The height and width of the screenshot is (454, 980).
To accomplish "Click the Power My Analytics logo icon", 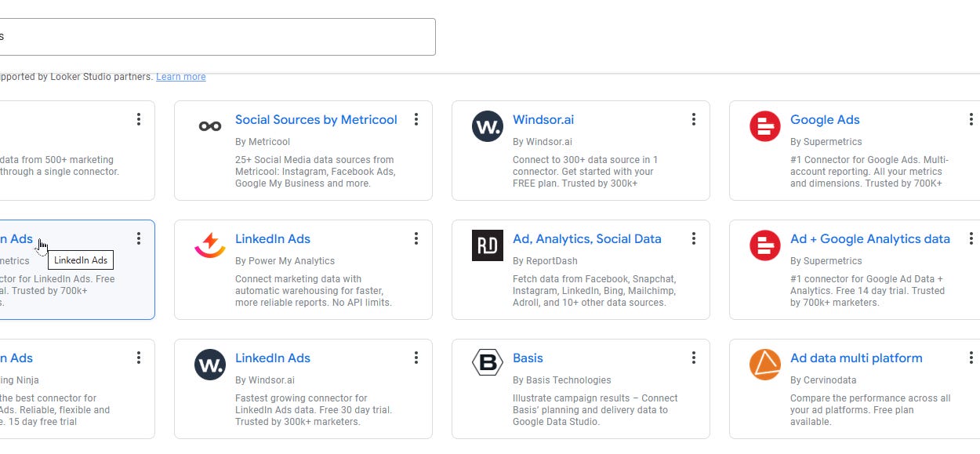I will pyautogui.click(x=210, y=245).
